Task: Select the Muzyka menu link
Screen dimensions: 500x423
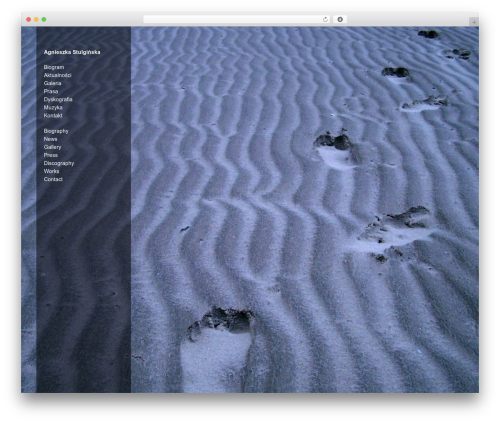Action: click(x=53, y=107)
